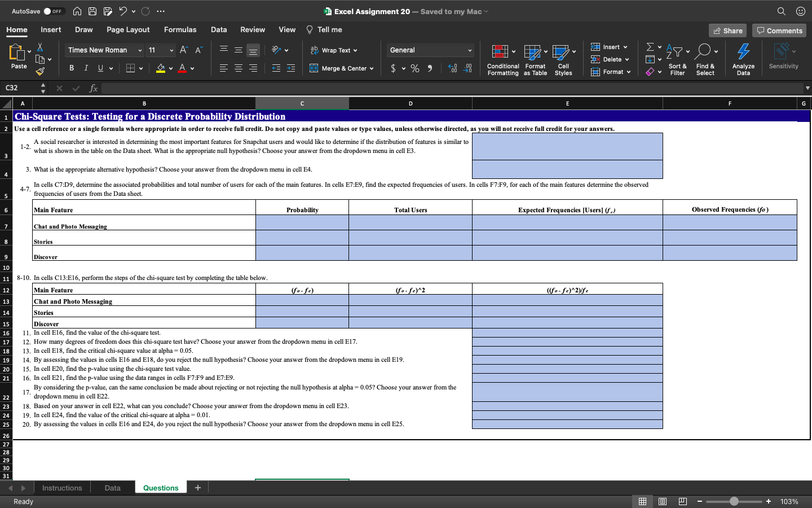Toggle the AutoSave switch

pos(54,11)
